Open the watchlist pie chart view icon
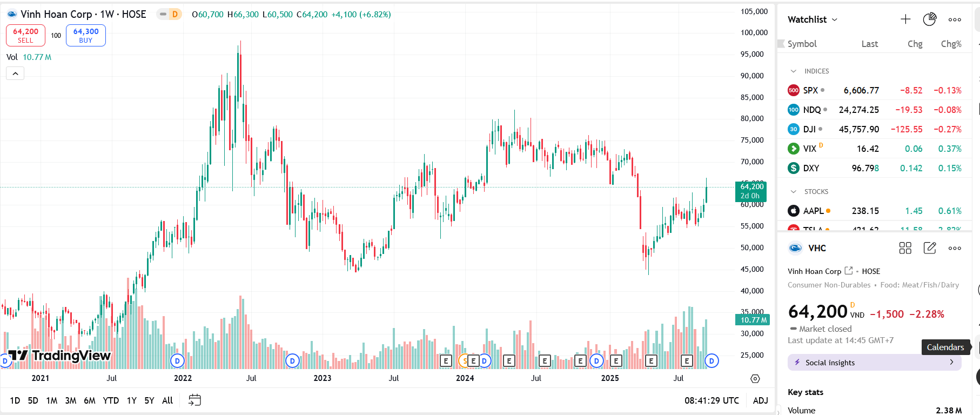This screenshot has height=415, width=980. coord(930,19)
